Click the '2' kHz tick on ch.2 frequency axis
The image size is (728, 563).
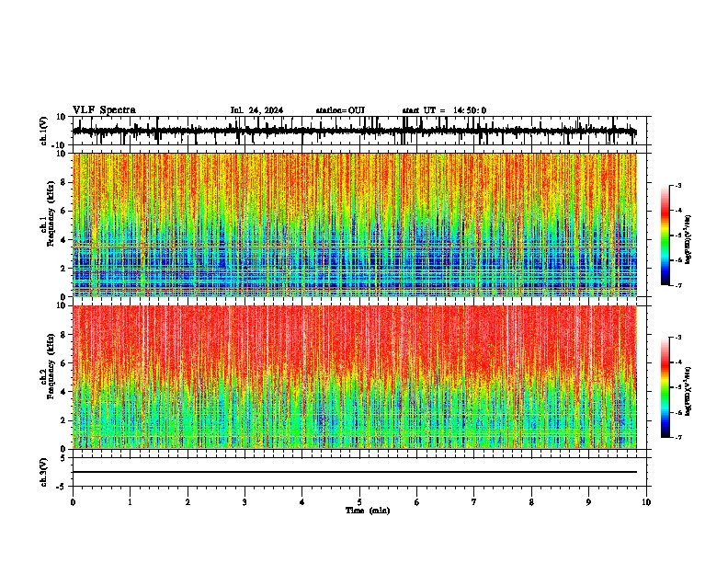(63, 420)
